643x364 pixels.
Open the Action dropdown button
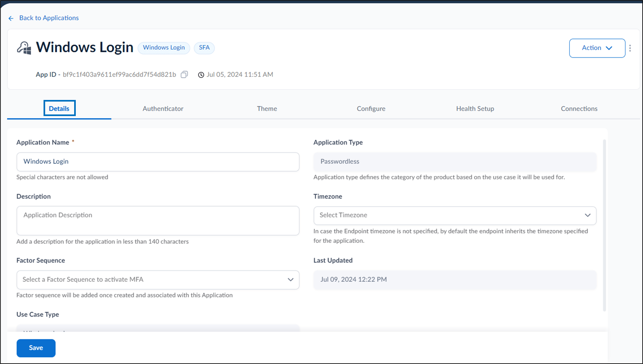(x=597, y=48)
